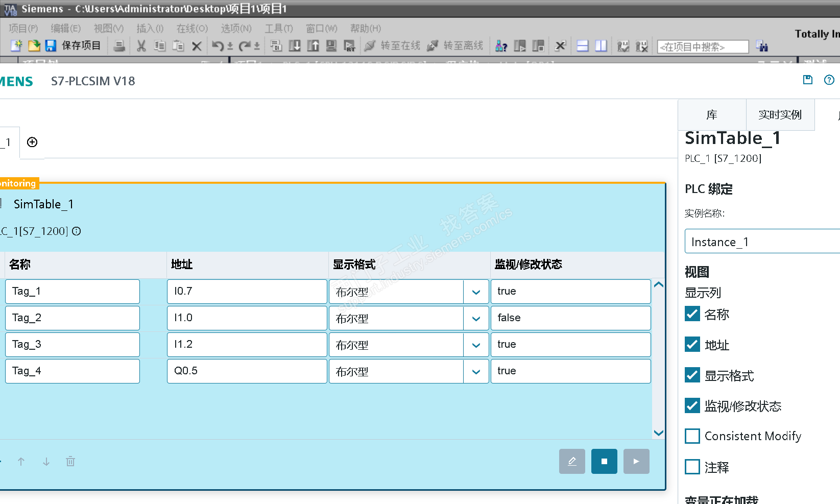Click the Redo arrow icon
Viewport: 840px width, 504px height.
[245, 46]
